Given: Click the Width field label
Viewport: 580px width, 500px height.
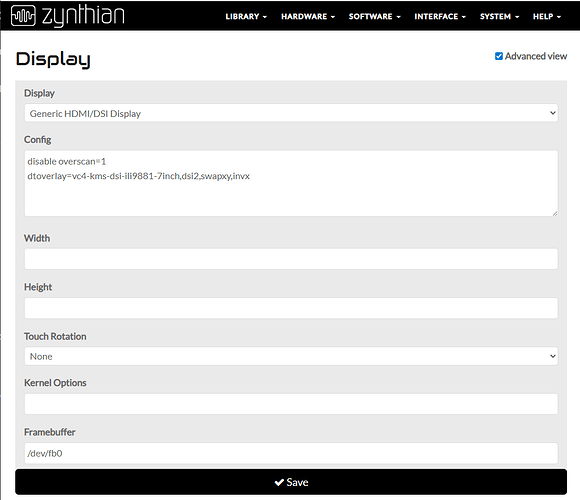Looking at the screenshot, I should pyautogui.click(x=37, y=238).
